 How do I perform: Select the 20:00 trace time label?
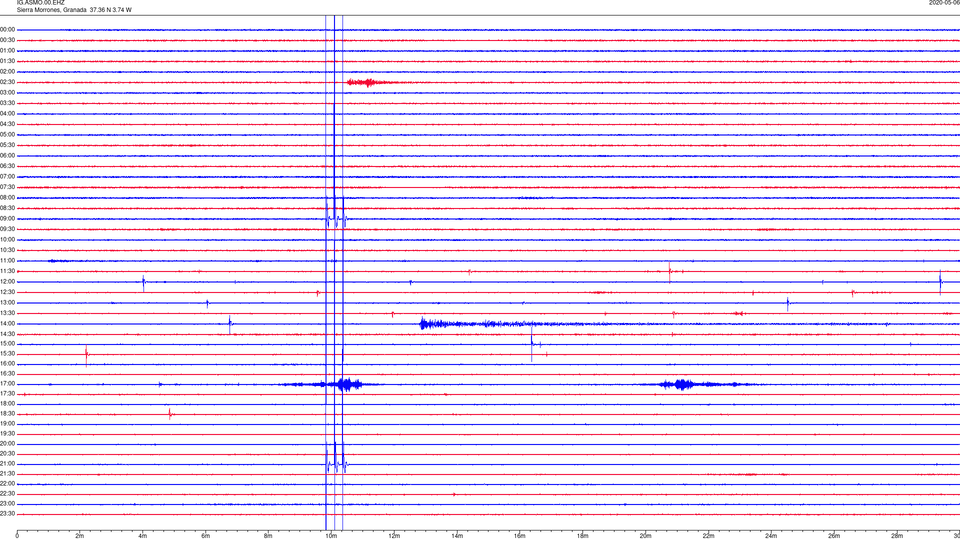[x=7, y=444]
